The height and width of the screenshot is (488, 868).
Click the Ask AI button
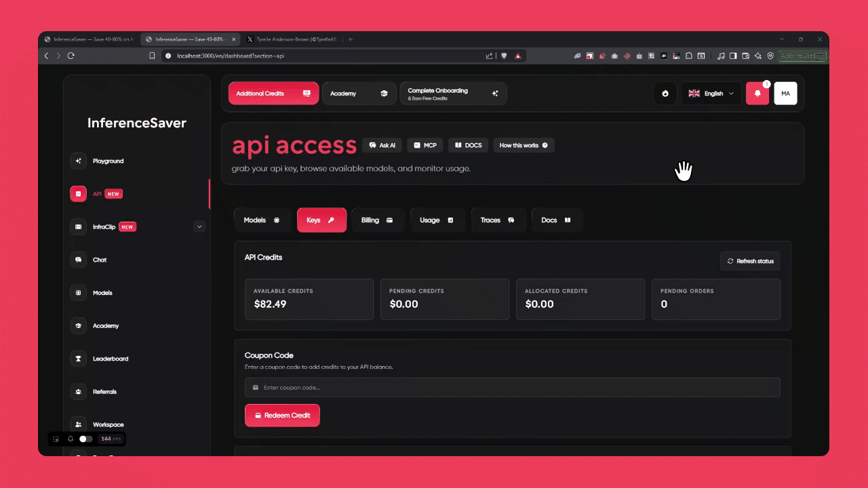(x=382, y=145)
